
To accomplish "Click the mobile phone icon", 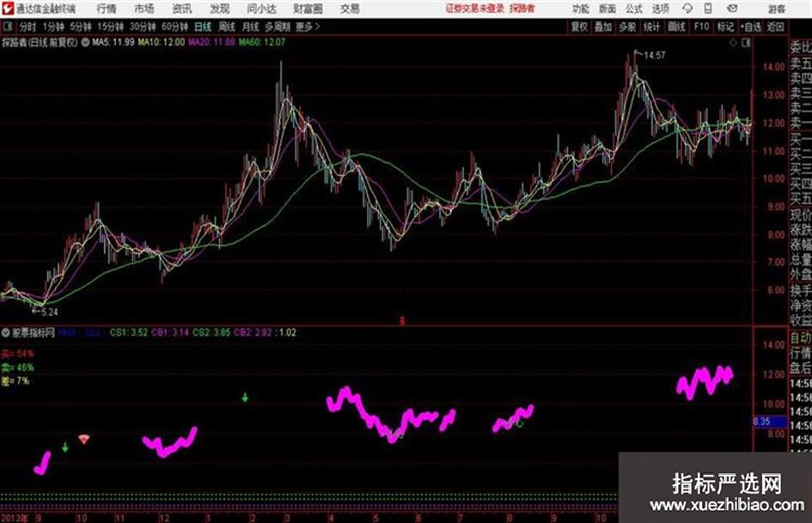I will point(708,9).
